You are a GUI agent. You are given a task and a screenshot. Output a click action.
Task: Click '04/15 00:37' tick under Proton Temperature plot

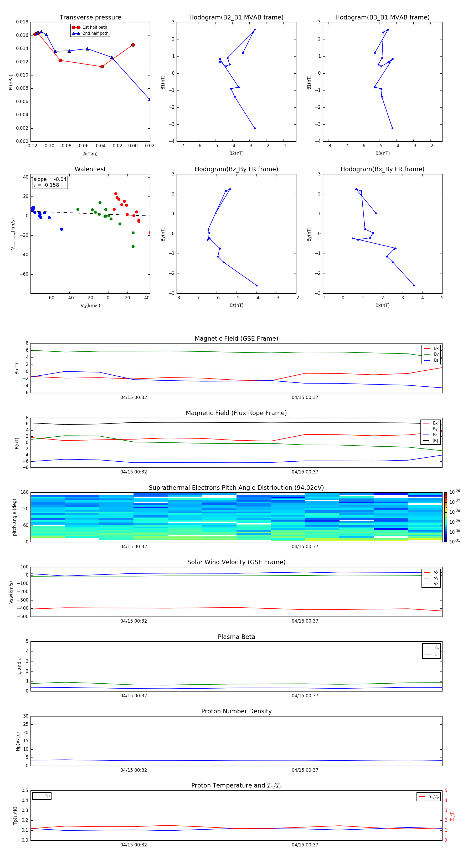pyautogui.click(x=305, y=845)
